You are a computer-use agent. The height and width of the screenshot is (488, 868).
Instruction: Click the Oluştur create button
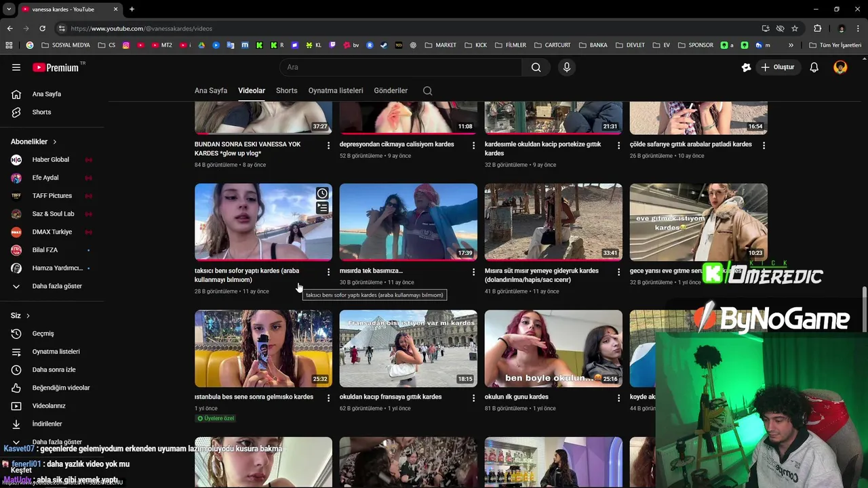tap(777, 67)
